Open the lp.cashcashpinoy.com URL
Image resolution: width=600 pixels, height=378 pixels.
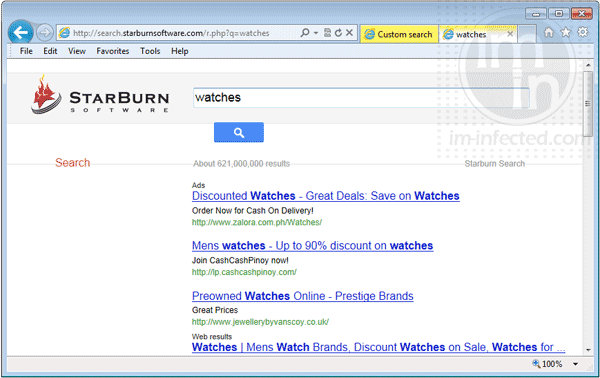pyautogui.click(x=244, y=272)
